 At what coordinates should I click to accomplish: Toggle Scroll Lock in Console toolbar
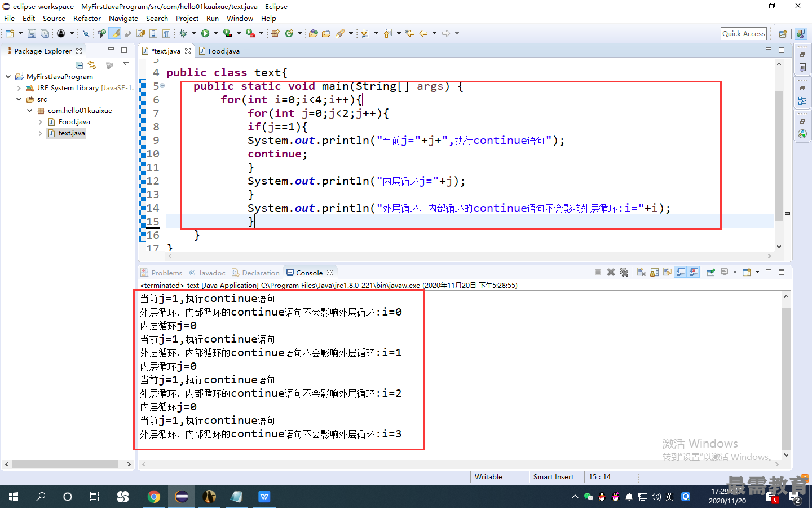click(x=654, y=272)
